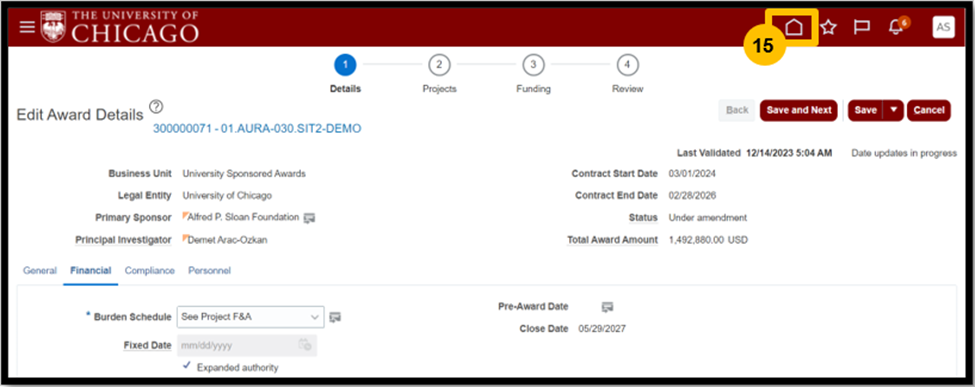975x387 pixels.
Task: Switch to the General tab
Action: click(x=40, y=271)
